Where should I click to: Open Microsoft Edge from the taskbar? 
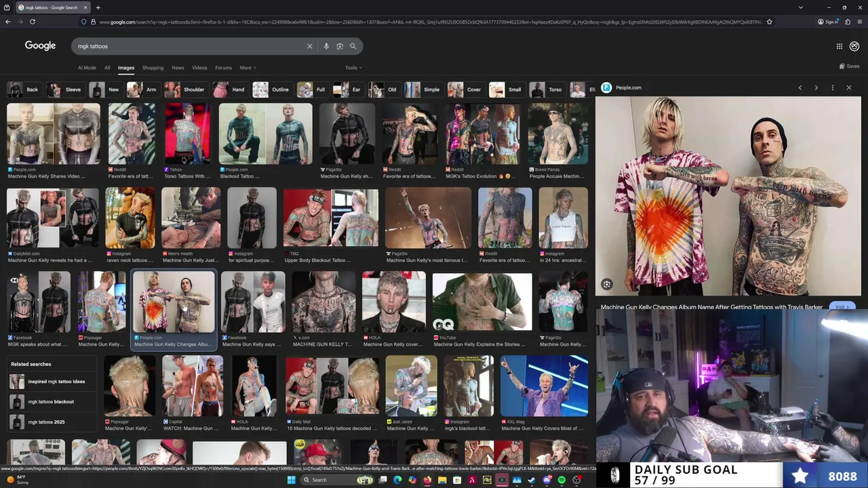coord(397,480)
